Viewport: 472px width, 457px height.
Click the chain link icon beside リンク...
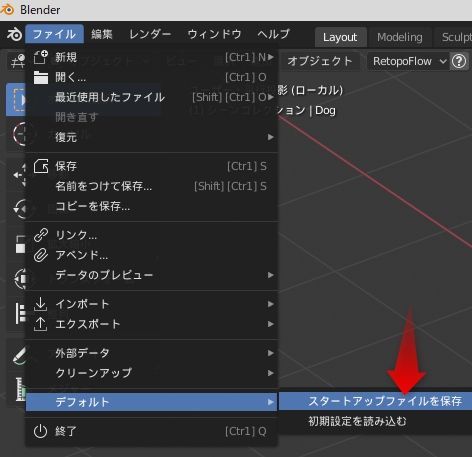click(x=41, y=235)
